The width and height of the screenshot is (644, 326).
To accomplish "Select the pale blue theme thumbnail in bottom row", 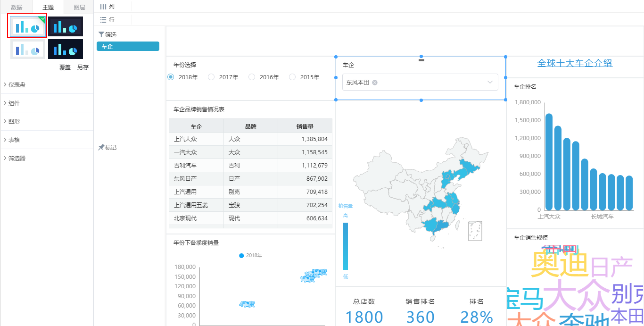I will 28,49.
